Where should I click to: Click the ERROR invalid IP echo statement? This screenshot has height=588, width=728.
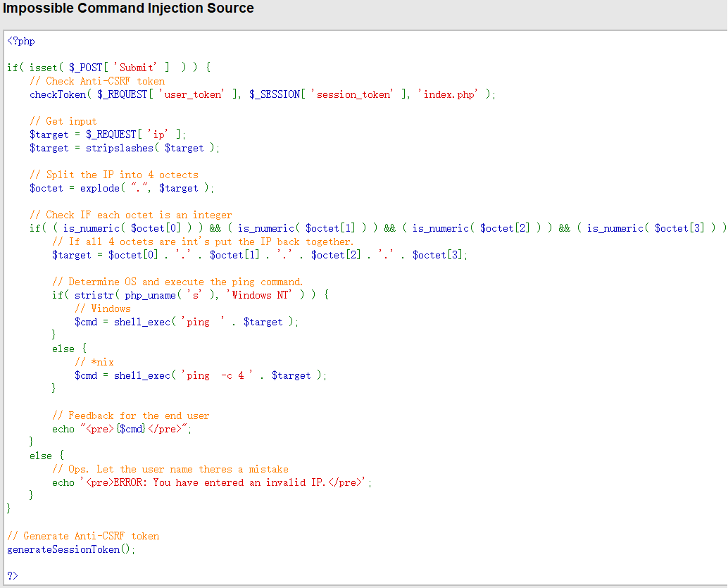click(211, 482)
